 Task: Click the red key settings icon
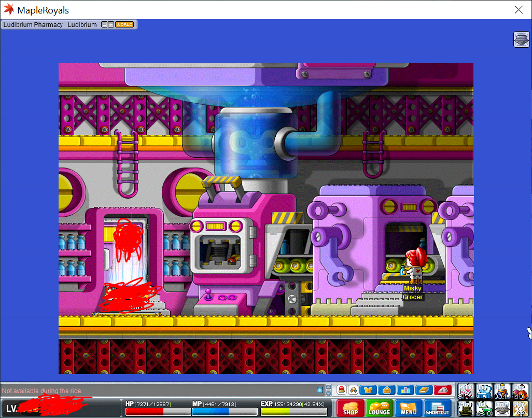coord(442,390)
